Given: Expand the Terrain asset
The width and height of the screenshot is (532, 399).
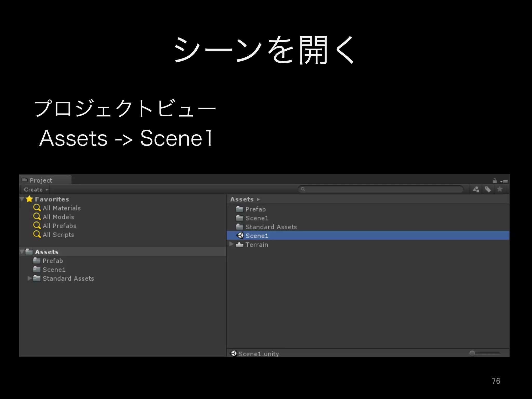Looking at the screenshot, I should tap(231, 244).
